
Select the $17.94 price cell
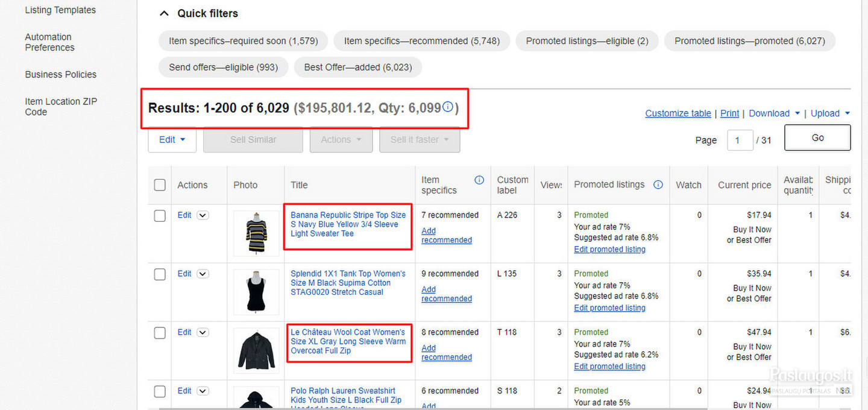(x=759, y=215)
